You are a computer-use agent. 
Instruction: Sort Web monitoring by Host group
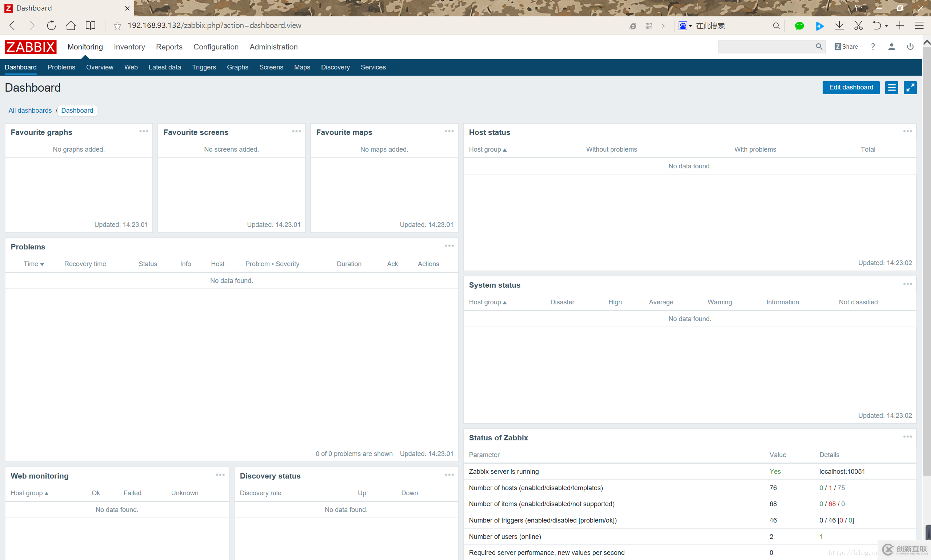tap(29, 493)
